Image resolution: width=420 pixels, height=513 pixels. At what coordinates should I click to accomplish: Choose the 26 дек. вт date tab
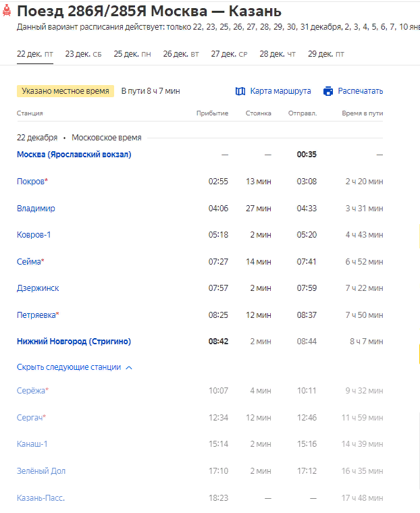tap(181, 53)
